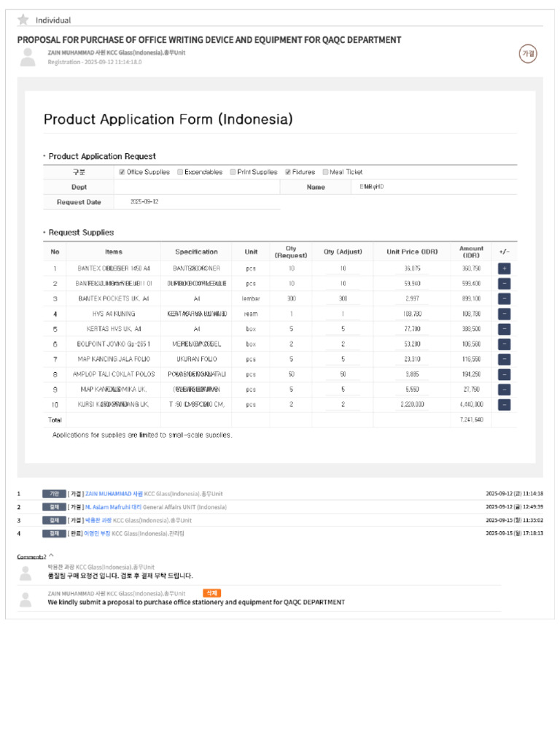Image resolution: width=560 pixels, height=747 pixels.
Task: Collapse the Comments section chevron
Action: pyautogui.click(x=51, y=555)
